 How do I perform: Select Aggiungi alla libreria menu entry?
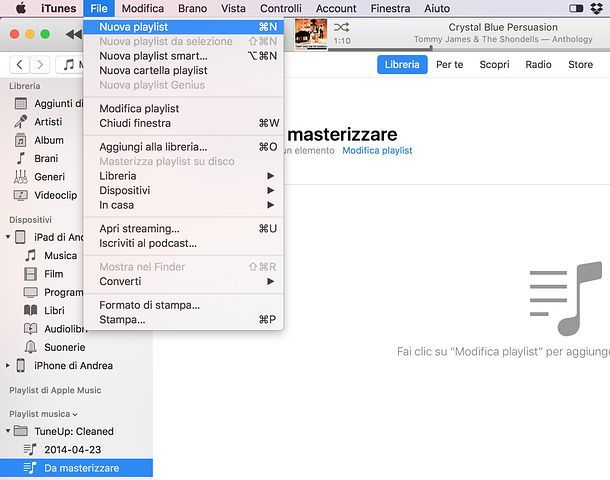coord(153,147)
